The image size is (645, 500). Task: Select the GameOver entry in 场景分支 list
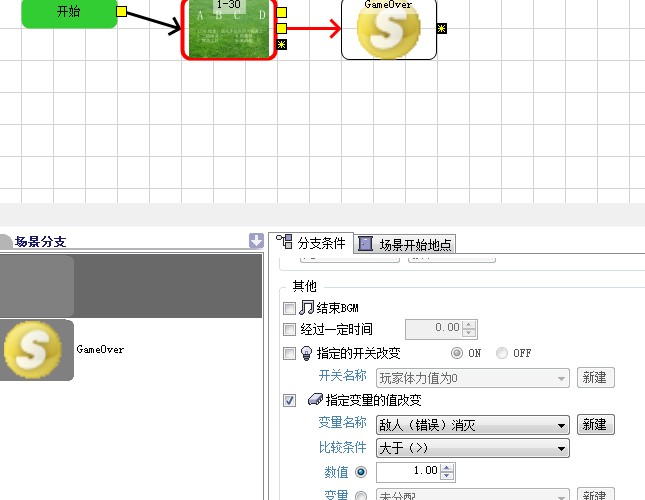(x=131, y=350)
